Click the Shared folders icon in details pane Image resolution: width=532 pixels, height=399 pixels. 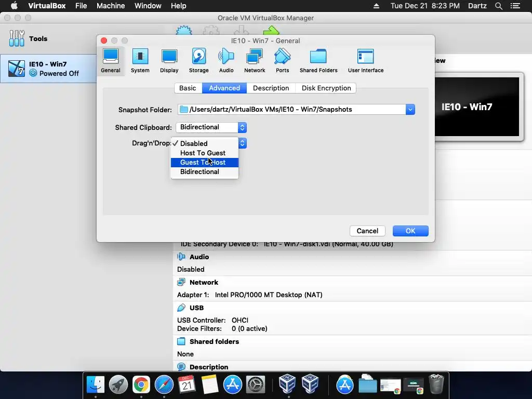[x=181, y=341]
